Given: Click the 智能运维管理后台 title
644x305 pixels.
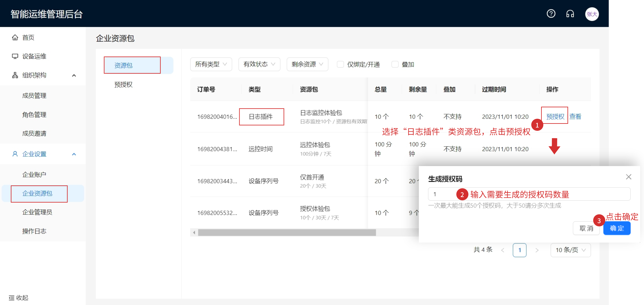Looking at the screenshot, I should pos(47,14).
